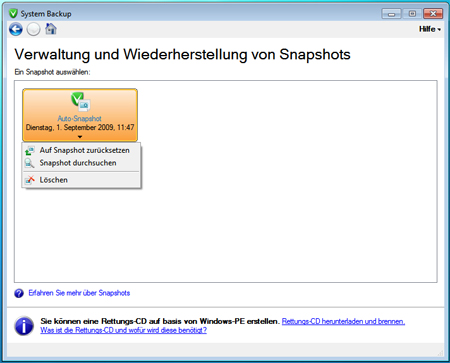Viewport: 450px width, 363px height.
Task: Click the greyed-out forward navigation button
Action: tap(33, 29)
